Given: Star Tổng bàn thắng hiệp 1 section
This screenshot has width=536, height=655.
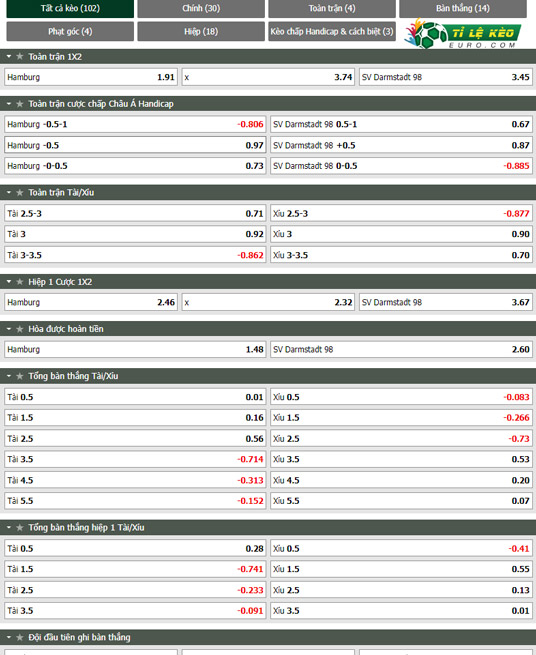Looking at the screenshot, I should [19, 528].
